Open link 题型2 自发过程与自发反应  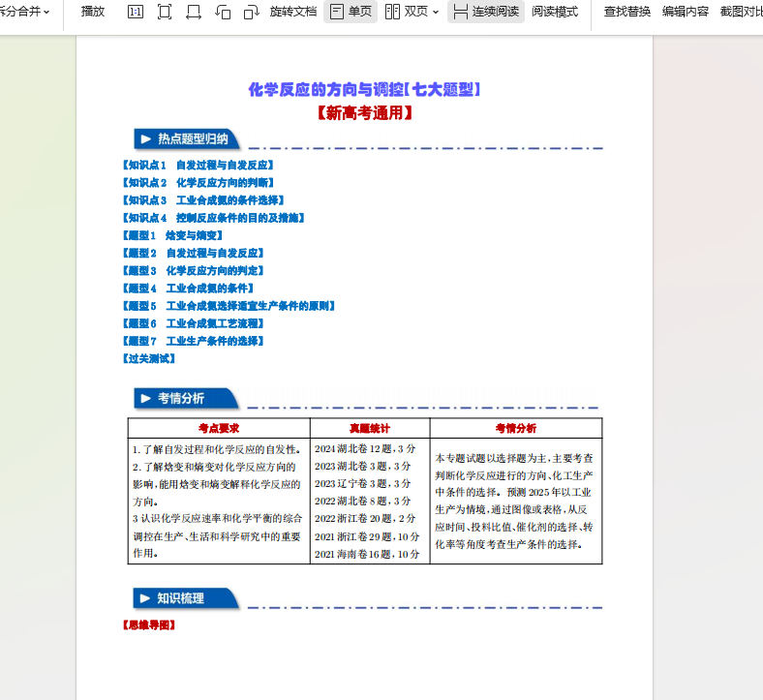click(194, 253)
